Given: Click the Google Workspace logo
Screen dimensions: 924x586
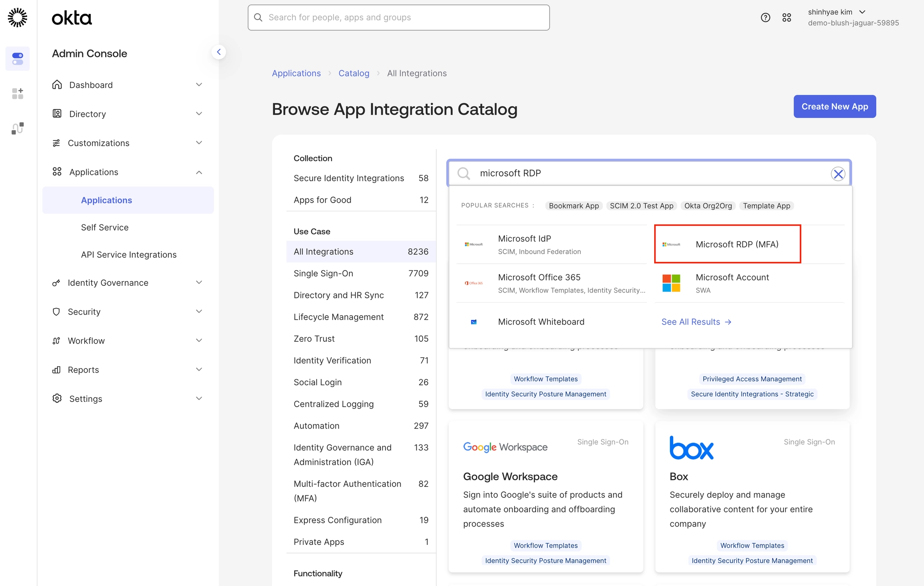Looking at the screenshot, I should click(x=505, y=447).
